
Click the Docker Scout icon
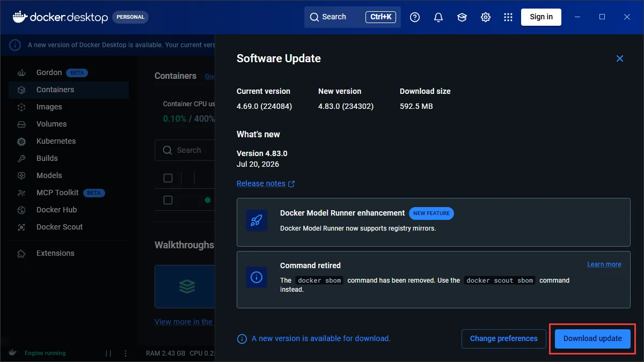point(21,227)
